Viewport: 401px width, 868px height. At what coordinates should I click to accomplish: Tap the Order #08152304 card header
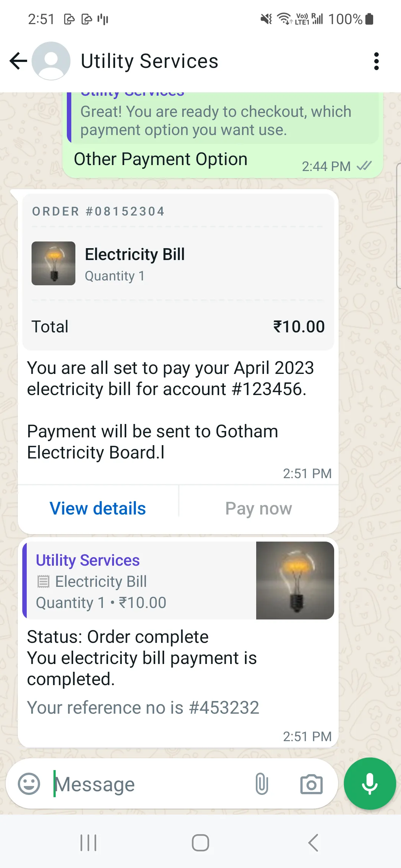98,211
